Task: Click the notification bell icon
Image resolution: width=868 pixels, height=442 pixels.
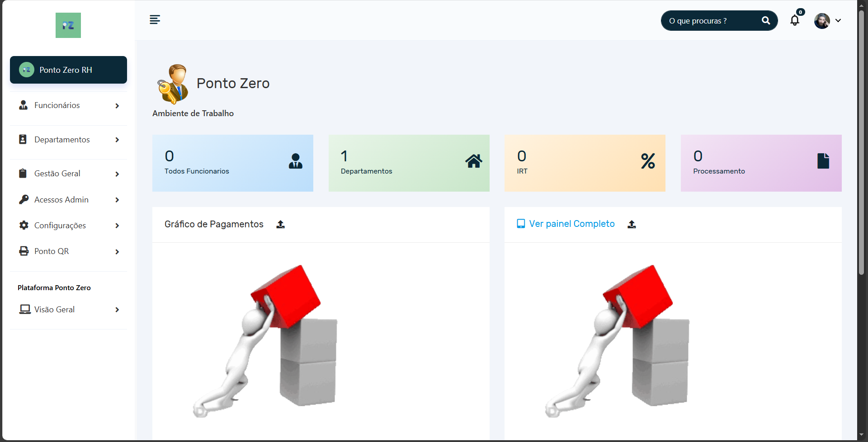Action: pyautogui.click(x=794, y=20)
